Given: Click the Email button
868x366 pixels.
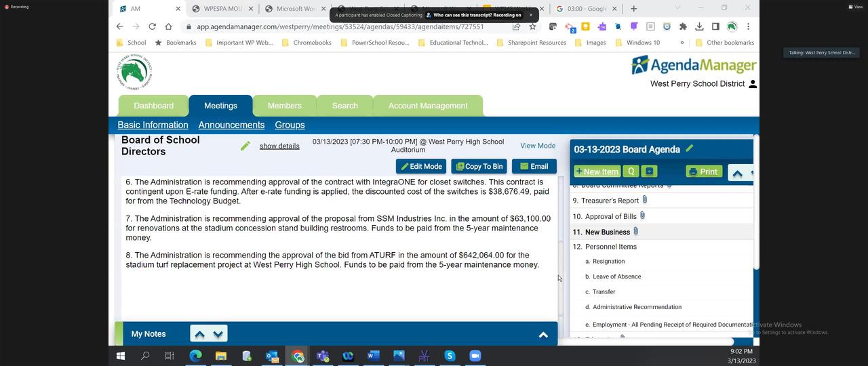Looking at the screenshot, I should pos(534,166).
